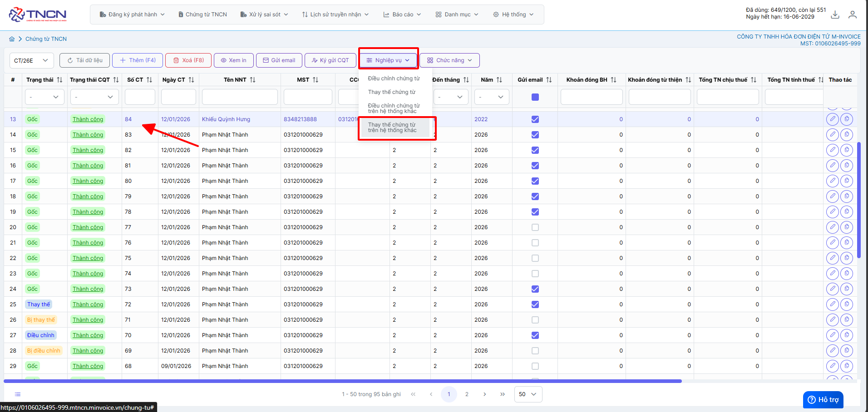
Task: Expand the page size dropdown showing 50
Action: pyautogui.click(x=528, y=394)
